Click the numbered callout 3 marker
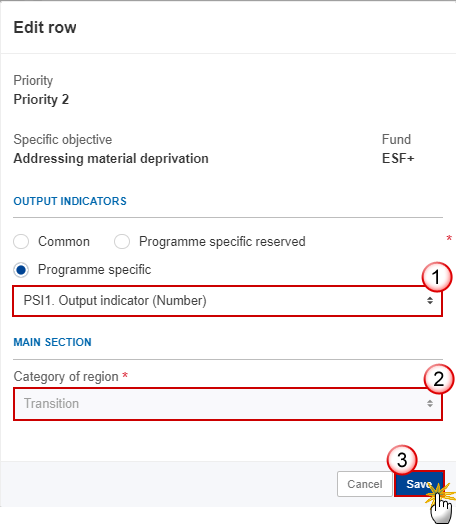456x524 pixels. (402, 460)
